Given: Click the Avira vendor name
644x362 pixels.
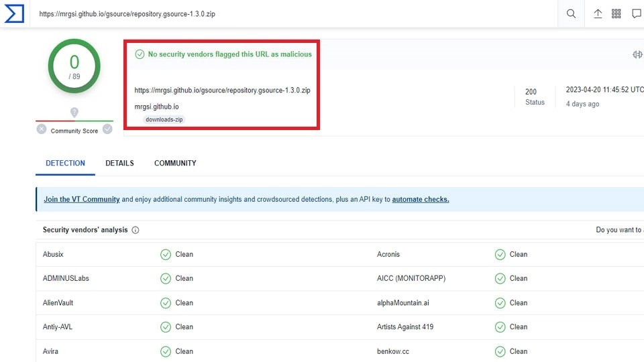Looking at the screenshot, I should click(50, 351).
